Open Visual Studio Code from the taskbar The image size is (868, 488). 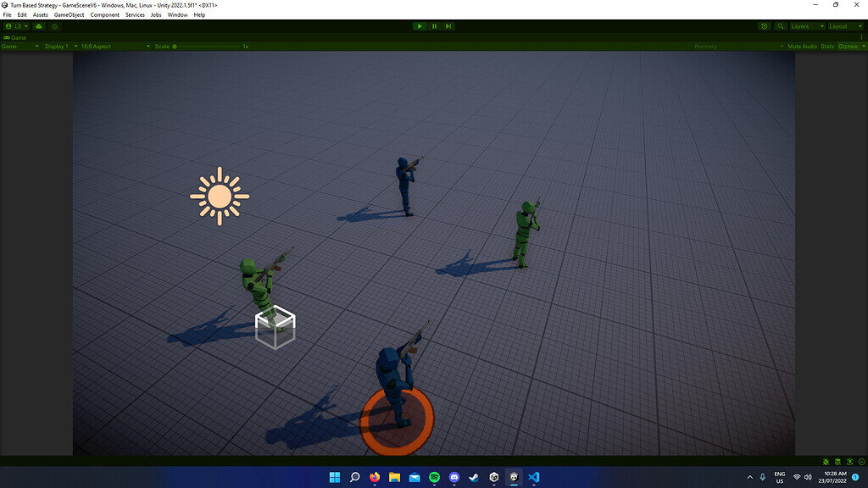coord(534,478)
